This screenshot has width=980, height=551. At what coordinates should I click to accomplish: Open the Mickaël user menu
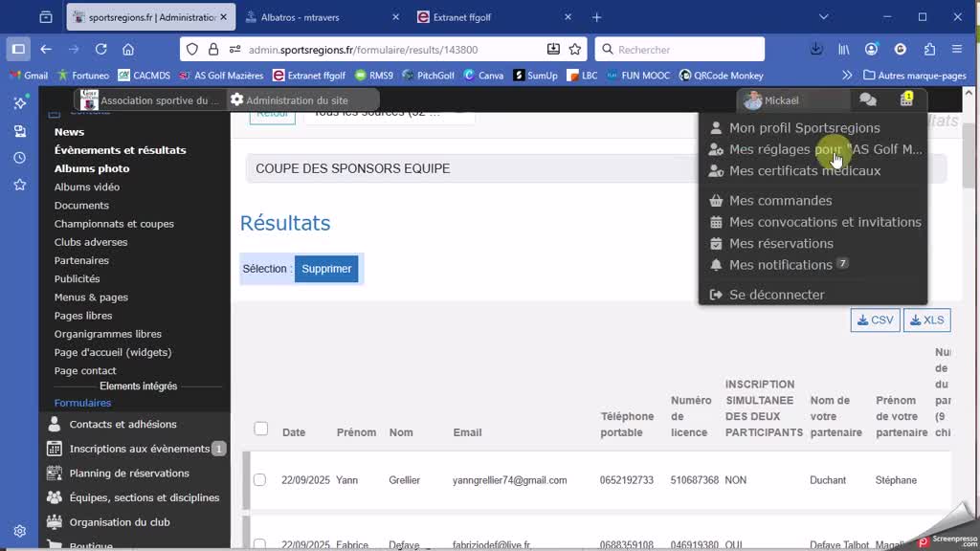tap(781, 100)
